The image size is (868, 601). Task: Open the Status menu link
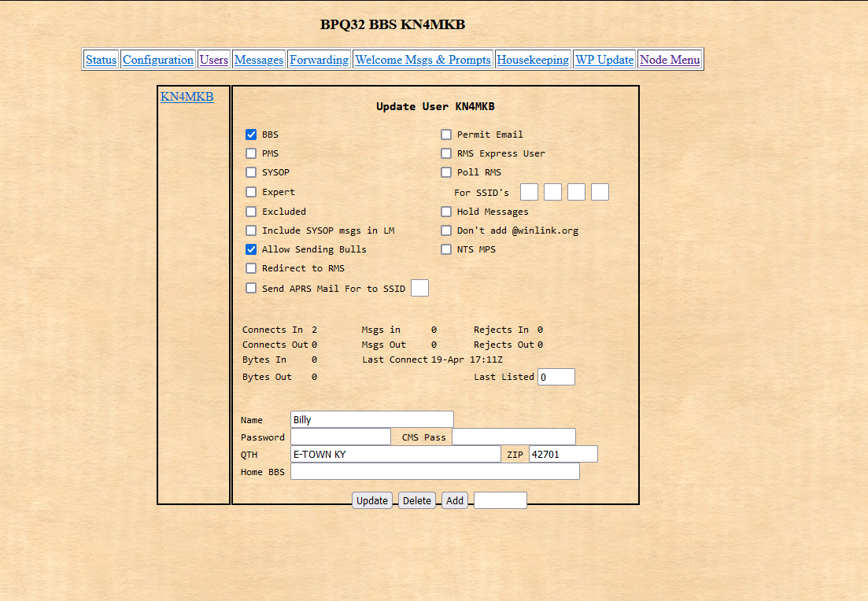click(x=101, y=60)
